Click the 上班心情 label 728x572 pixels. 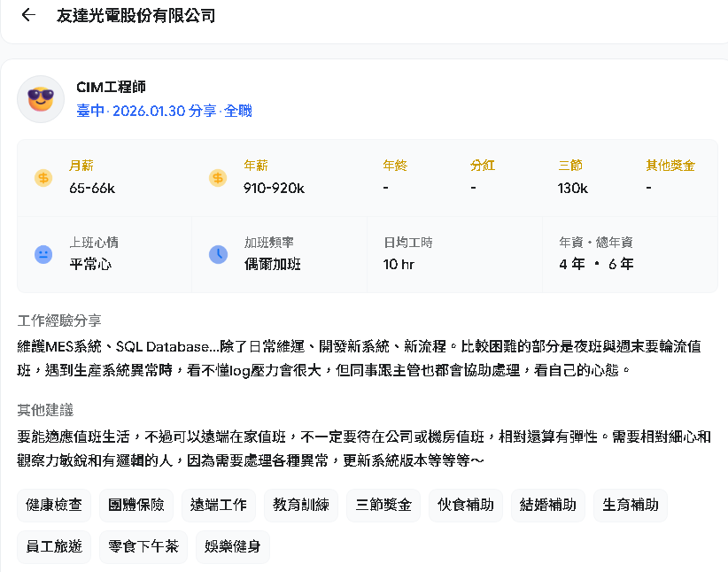click(x=93, y=243)
